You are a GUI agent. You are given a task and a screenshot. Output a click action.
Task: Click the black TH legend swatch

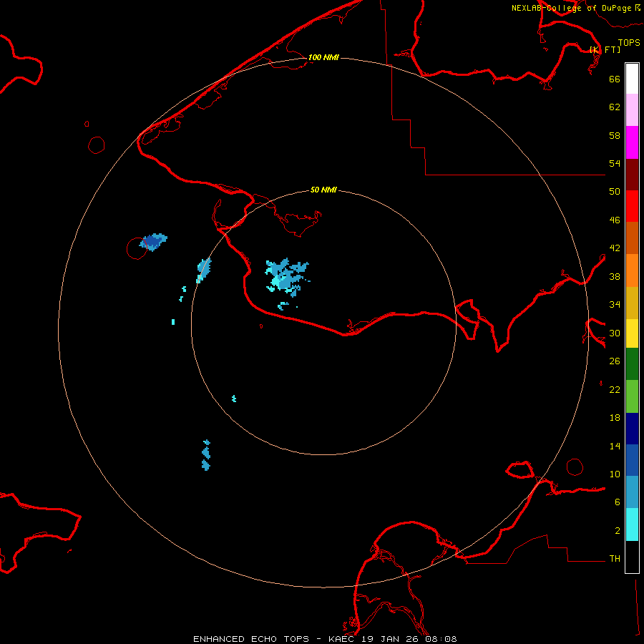(632, 557)
